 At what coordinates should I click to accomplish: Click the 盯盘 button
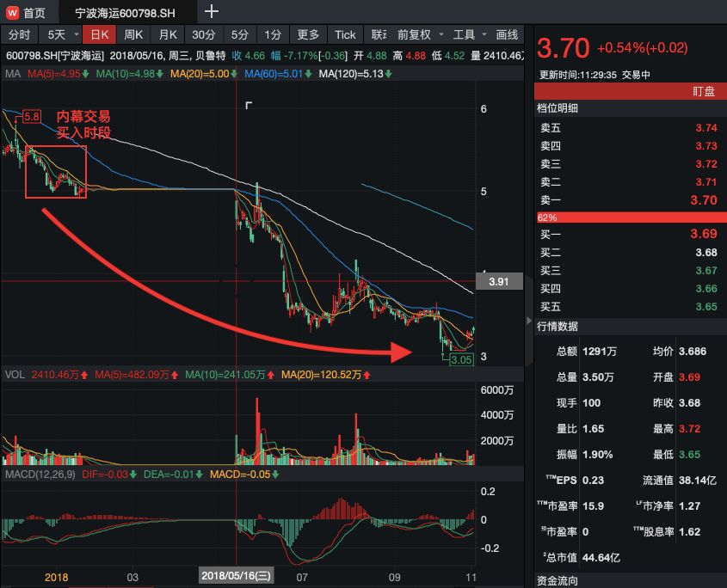point(704,91)
